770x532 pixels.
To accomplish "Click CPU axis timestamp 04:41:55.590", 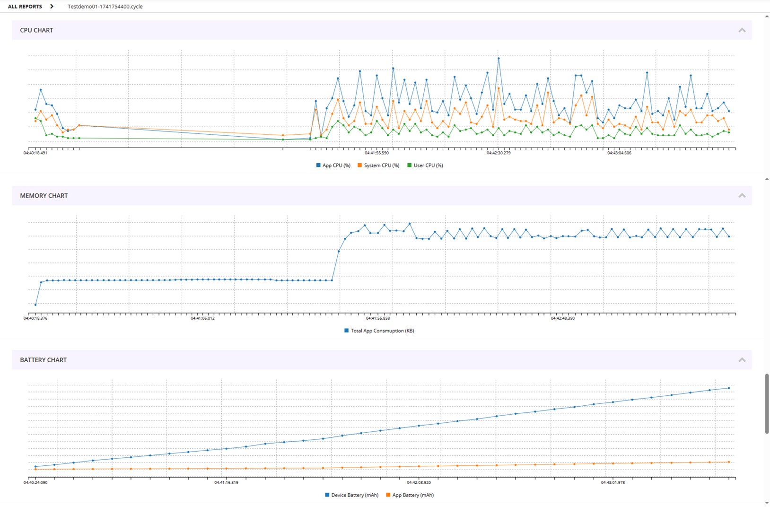I will pos(376,153).
